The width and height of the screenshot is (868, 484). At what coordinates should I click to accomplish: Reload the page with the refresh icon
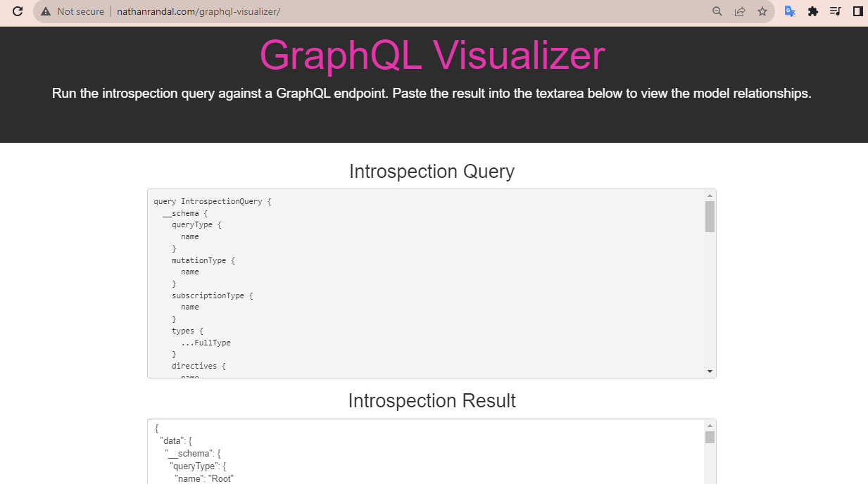coord(18,11)
